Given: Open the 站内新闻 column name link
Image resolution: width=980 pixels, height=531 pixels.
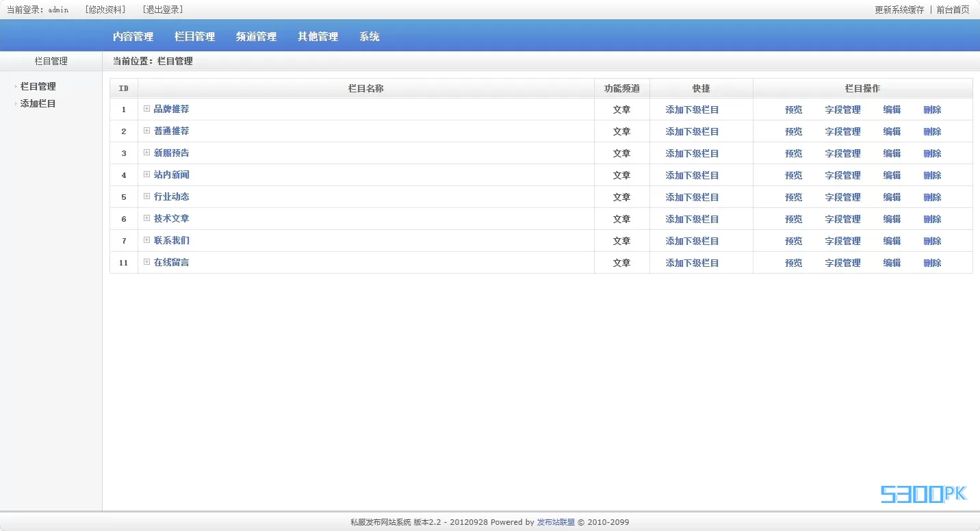Looking at the screenshot, I should [x=171, y=175].
